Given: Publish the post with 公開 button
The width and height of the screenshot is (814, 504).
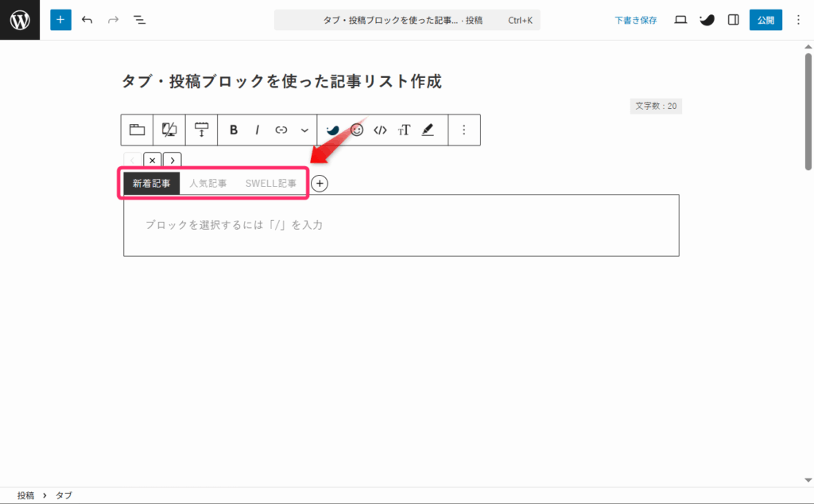Looking at the screenshot, I should tap(766, 20).
